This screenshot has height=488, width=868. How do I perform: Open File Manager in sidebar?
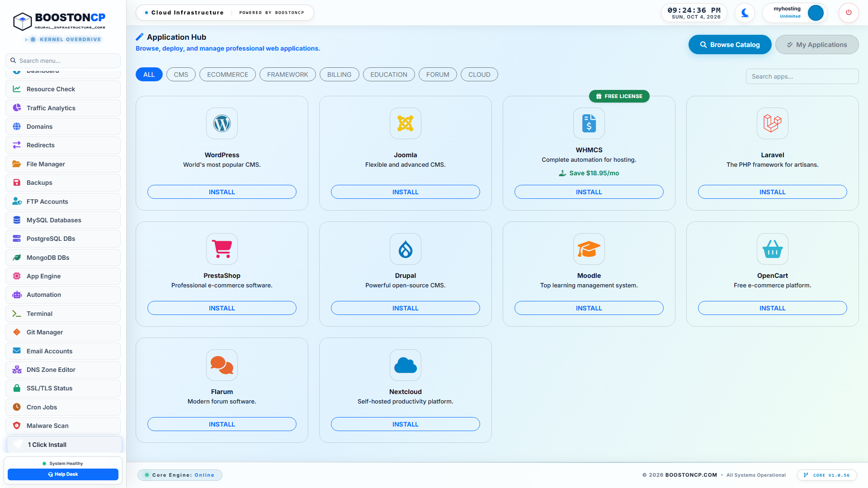(63, 164)
